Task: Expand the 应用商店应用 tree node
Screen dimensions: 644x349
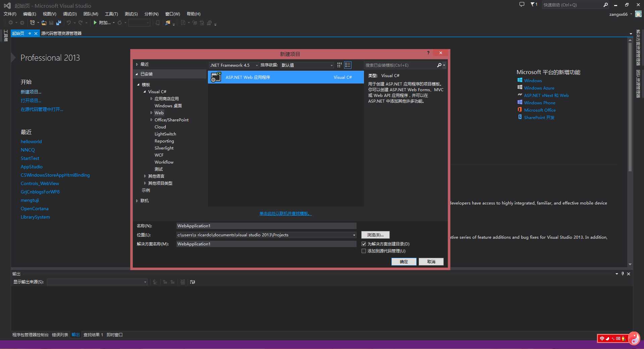Action: tap(151, 99)
